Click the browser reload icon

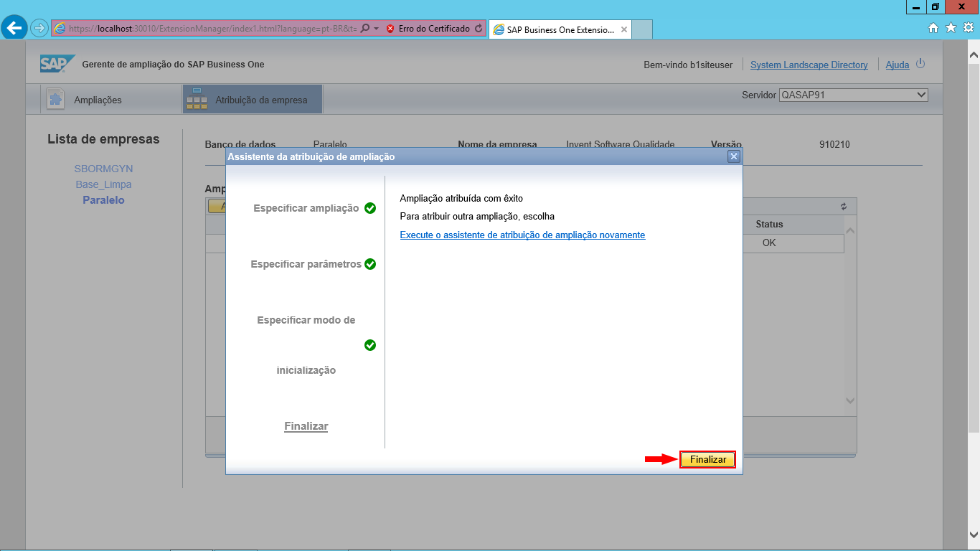click(479, 29)
